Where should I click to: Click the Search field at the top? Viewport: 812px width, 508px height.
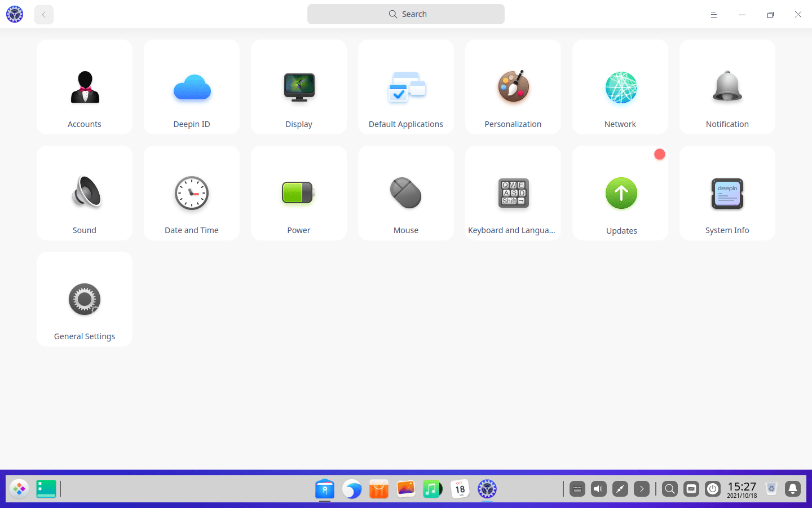coord(405,14)
